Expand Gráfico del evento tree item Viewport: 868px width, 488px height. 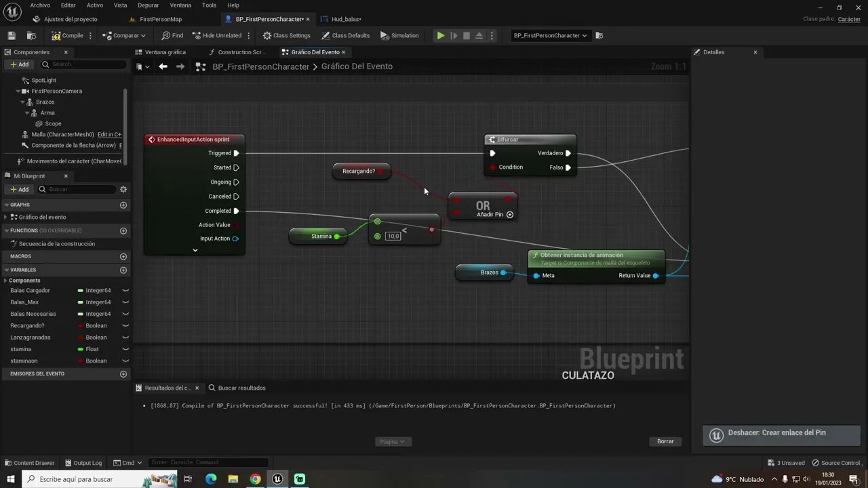tap(5, 217)
